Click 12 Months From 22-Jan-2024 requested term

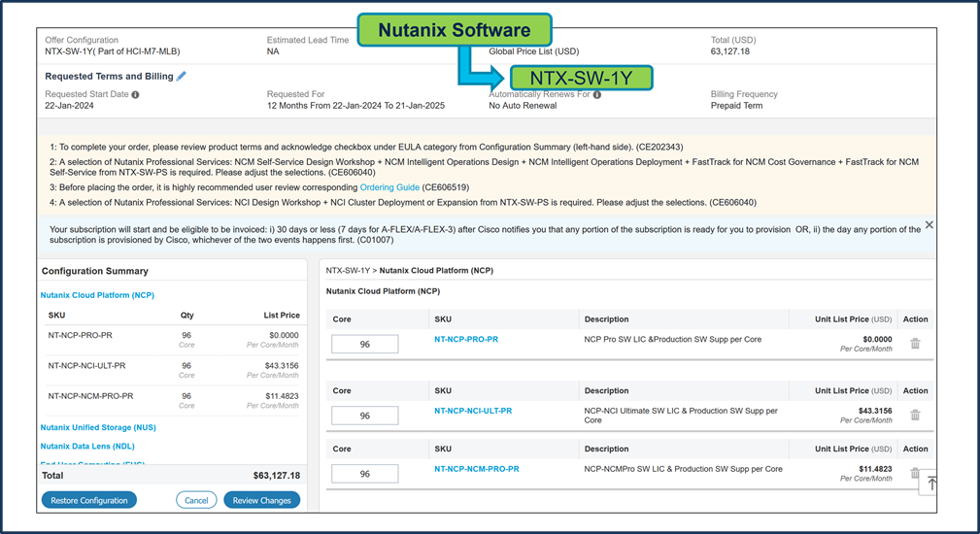coord(355,106)
